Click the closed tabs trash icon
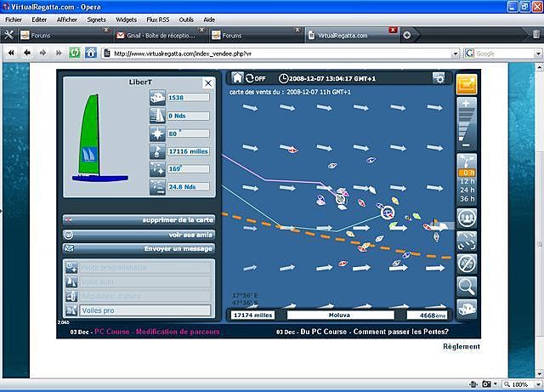The image size is (544, 392). coord(536,34)
